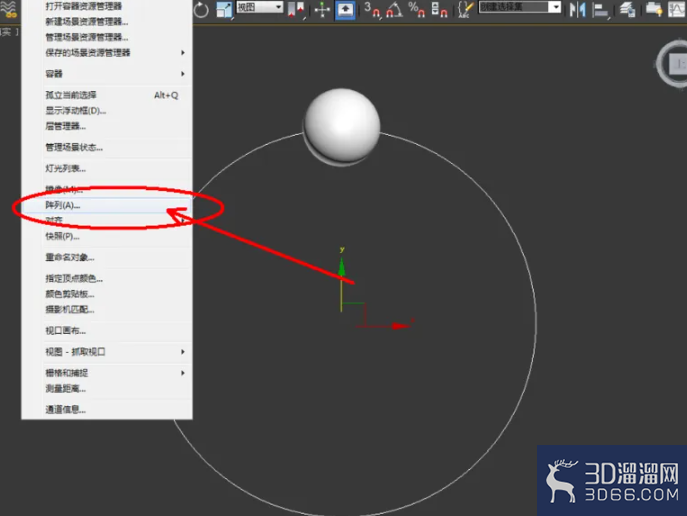
Task: Expand the 保存的场景资源管理器 submenu
Action: (107, 53)
